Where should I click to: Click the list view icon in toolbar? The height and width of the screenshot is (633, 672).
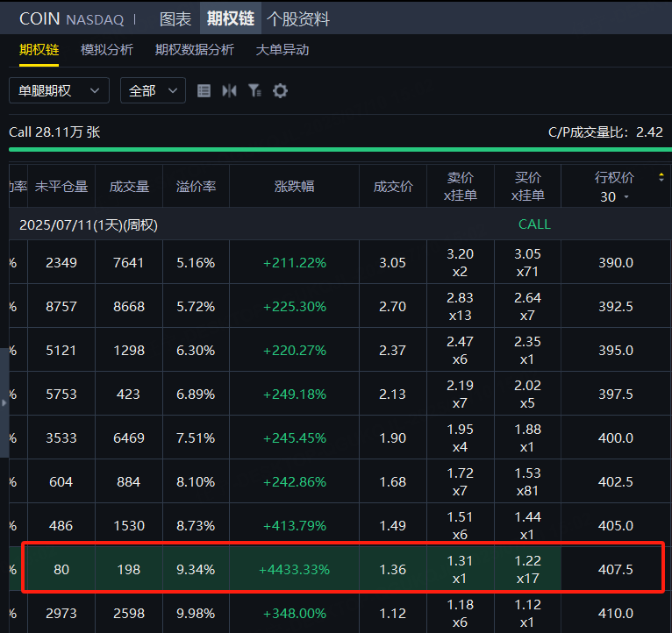pos(204,90)
